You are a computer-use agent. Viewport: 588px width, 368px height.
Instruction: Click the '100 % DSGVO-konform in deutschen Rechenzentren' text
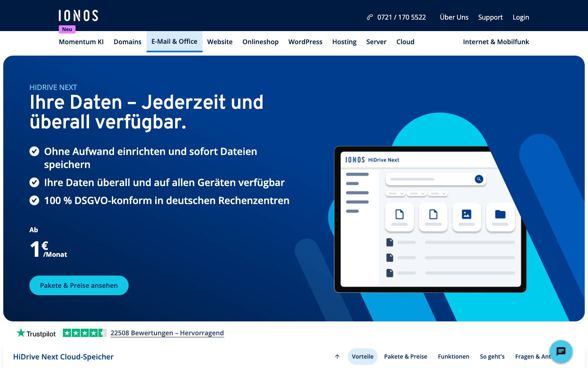[167, 200]
